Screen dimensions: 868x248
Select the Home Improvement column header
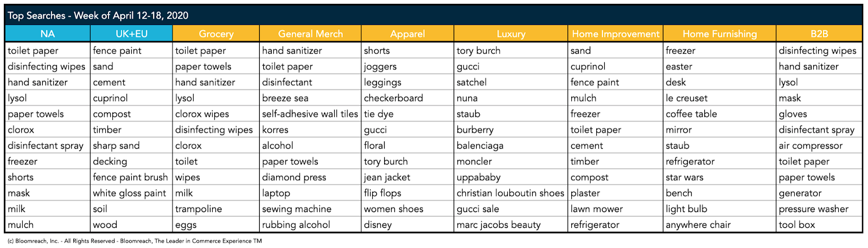pos(616,34)
